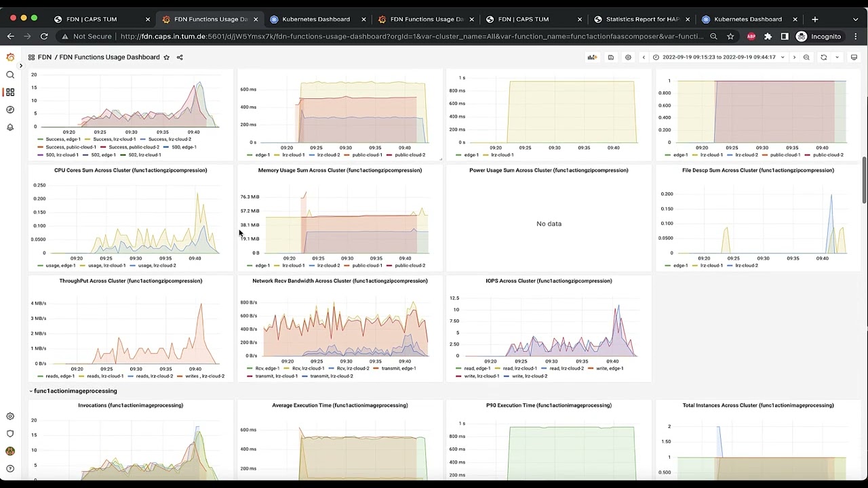This screenshot has width=868, height=488.
Task: Open the Server Admin shield icon
Action: point(10,434)
